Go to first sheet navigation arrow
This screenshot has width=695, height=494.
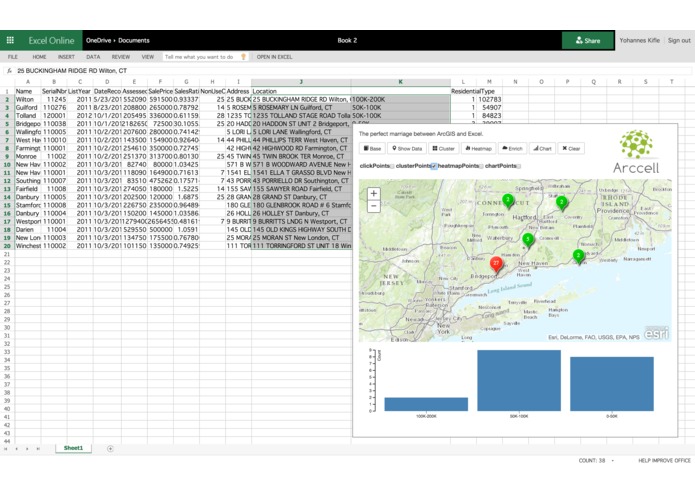[6, 449]
